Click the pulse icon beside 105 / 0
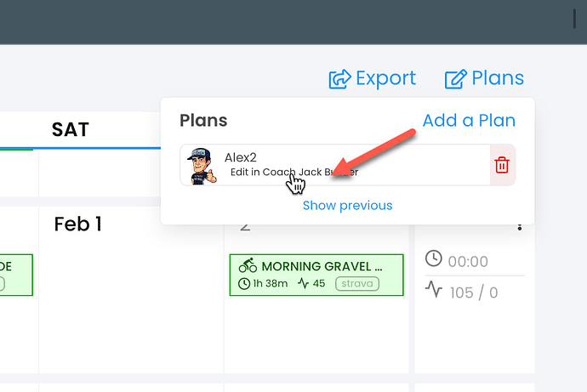 pos(434,291)
